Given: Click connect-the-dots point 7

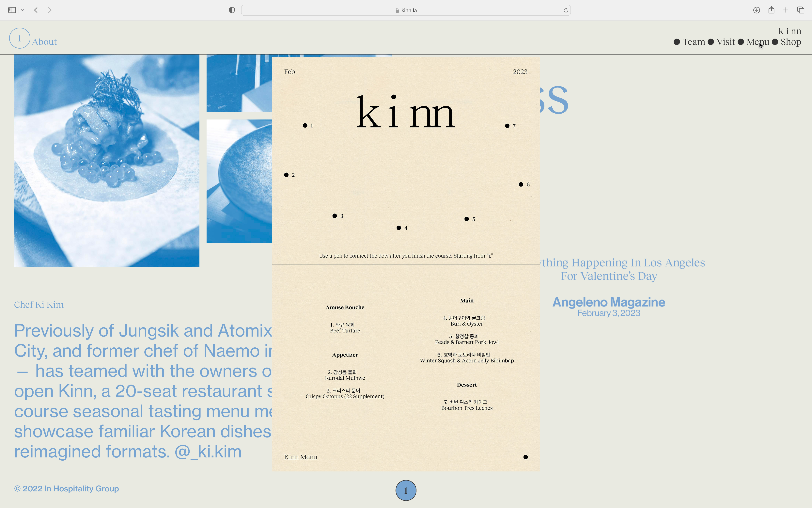Looking at the screenshot, I should tap(507, 126).
